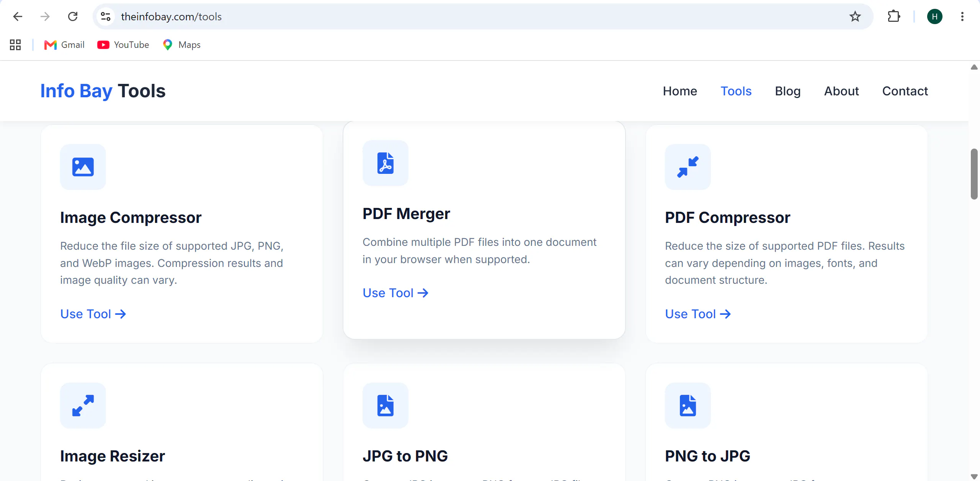Click the scrollbar up arrow

(x=974, y=67)
